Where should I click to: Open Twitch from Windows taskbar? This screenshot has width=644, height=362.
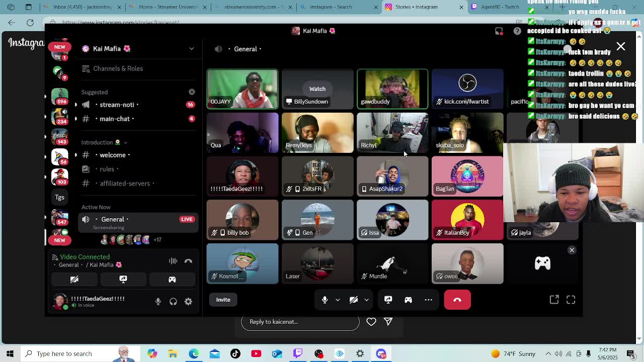coord(298,353)
